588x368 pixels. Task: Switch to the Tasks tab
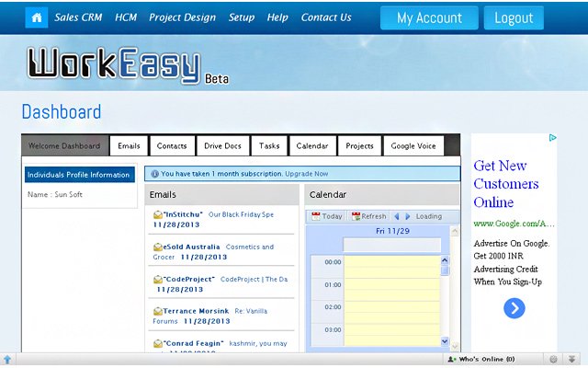click(x=269, y=145)
